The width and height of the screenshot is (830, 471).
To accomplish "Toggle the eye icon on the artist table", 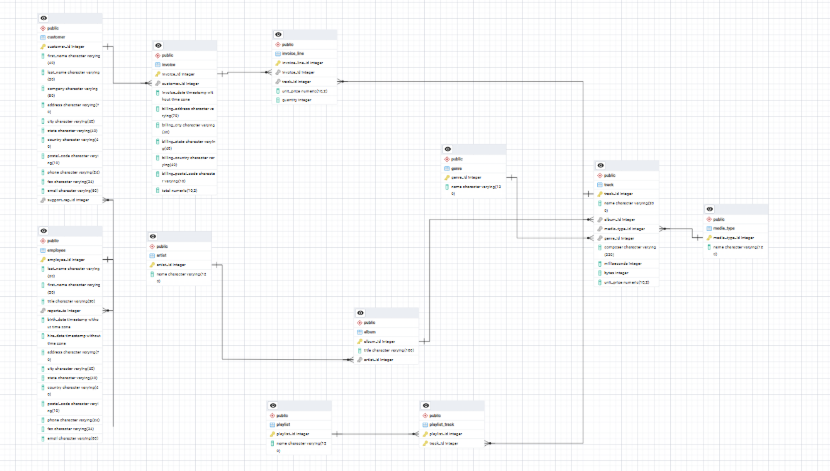I will 153,237.
